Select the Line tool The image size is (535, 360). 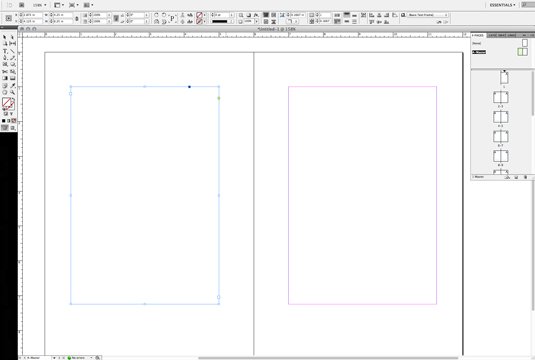12,51
